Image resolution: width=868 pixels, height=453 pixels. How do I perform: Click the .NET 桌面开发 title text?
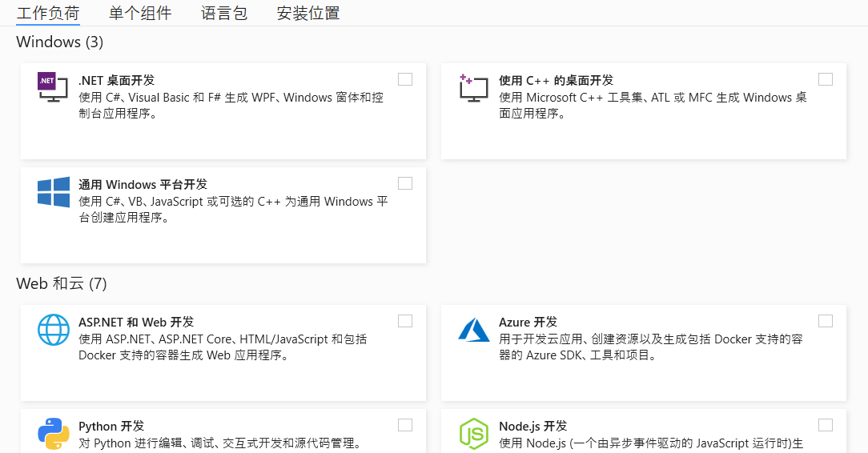[x=116, y=81]
